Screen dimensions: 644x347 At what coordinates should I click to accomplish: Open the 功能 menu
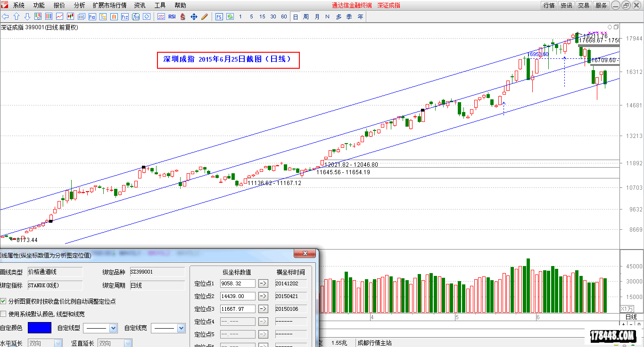(39, 5)
